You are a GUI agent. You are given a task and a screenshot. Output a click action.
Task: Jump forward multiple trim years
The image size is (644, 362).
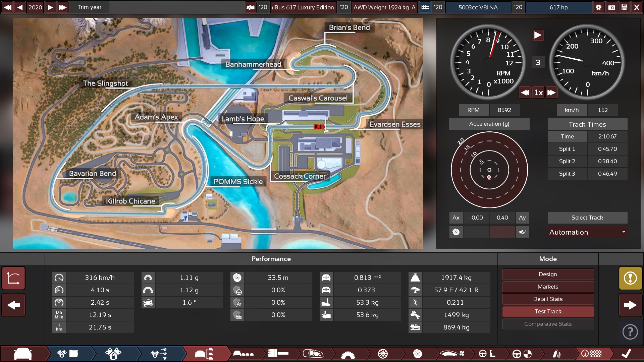tap(63, 7)
